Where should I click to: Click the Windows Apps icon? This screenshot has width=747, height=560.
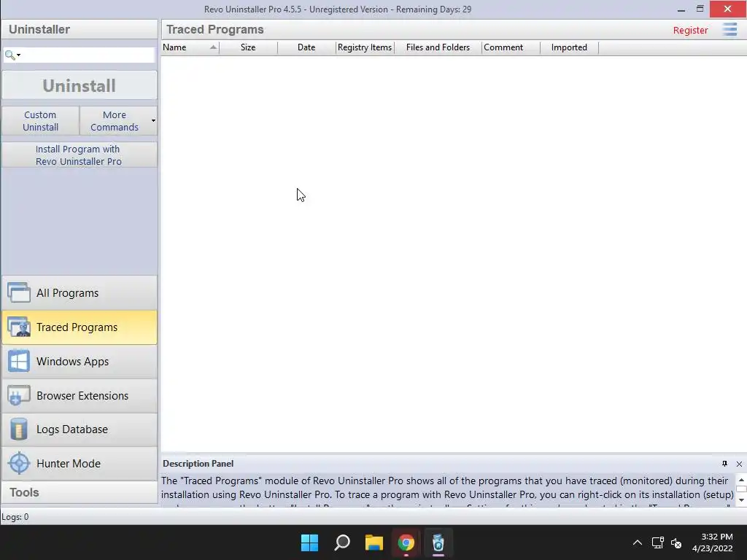19,362
